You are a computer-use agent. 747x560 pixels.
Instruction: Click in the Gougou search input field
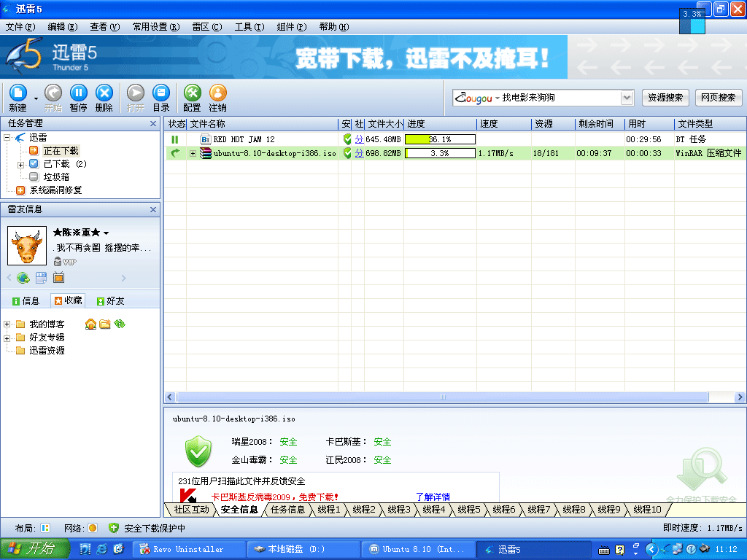tap(560, 98)
